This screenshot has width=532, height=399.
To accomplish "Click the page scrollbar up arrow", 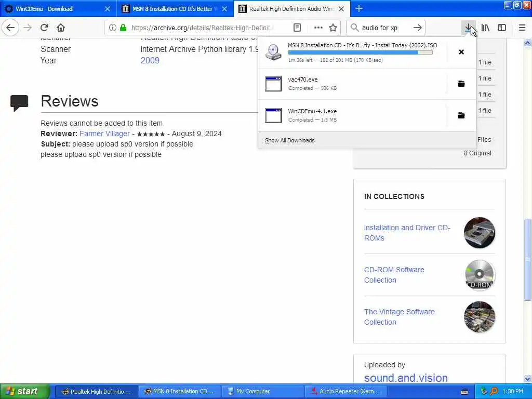I will tap(528, 43).
